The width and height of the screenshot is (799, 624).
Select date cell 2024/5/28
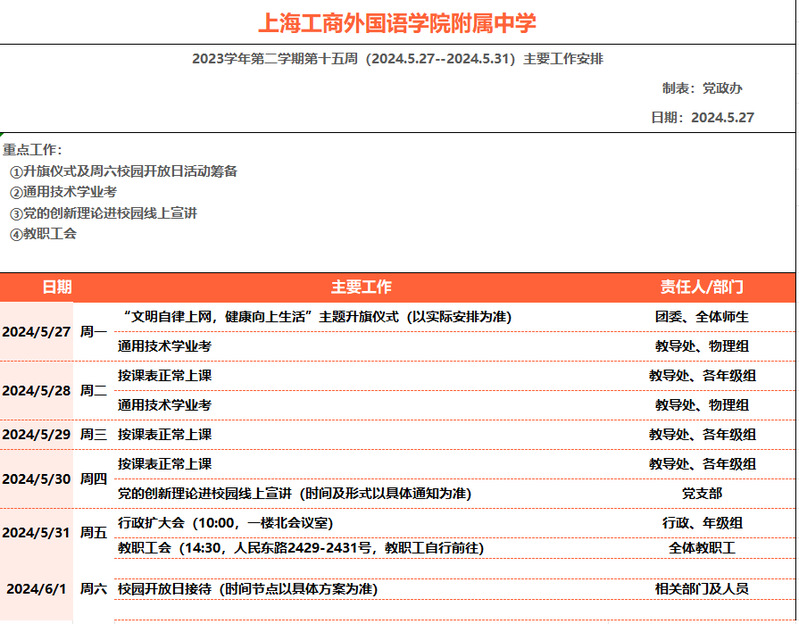click(x=36, y=391)
